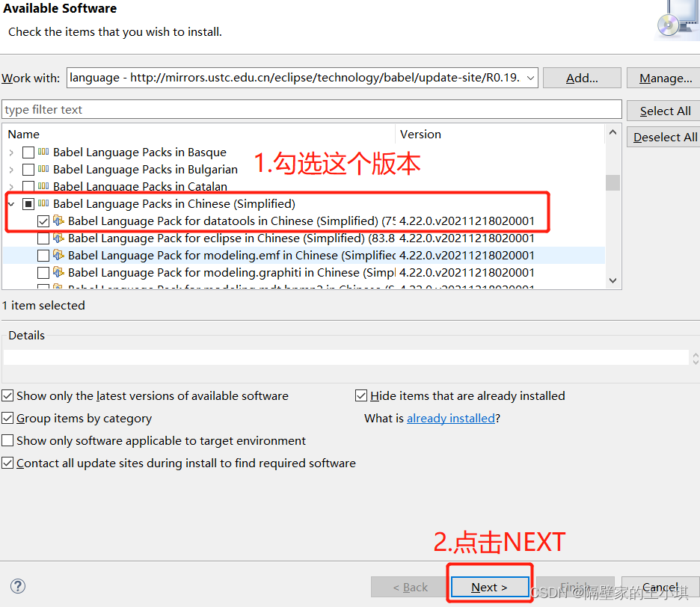700x607 pixels.
Task: Click the Add... button
Action: pos(582,78)
